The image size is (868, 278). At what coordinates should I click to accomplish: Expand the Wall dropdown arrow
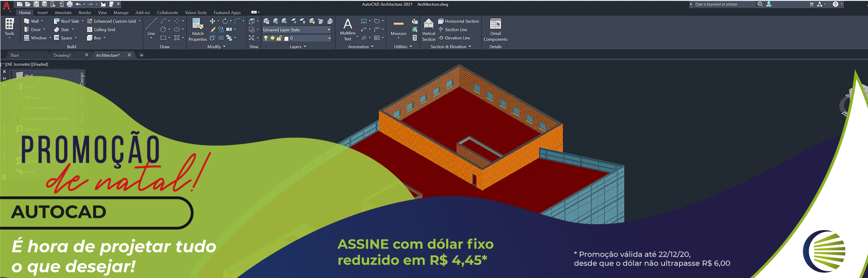(42, 21)
